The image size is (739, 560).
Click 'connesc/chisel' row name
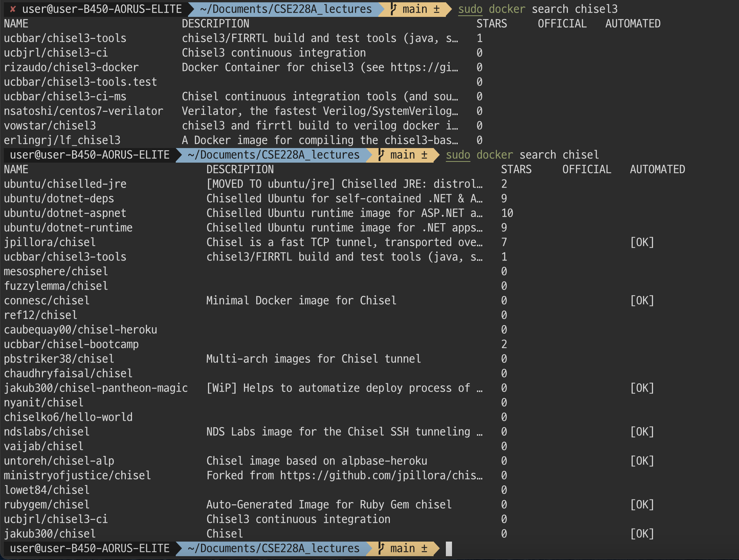[47, 301]
